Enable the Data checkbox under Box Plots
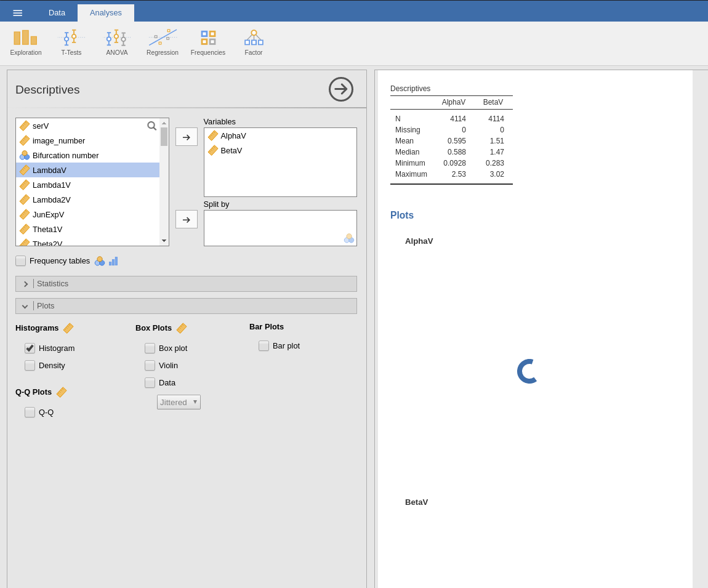The image size is (708, 588). pos(150,382)
